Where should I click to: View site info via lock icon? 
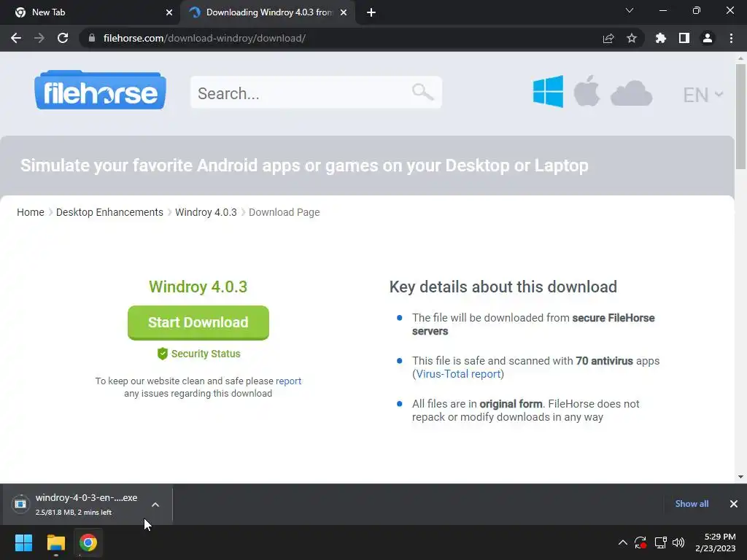click(x=92, y=38)
